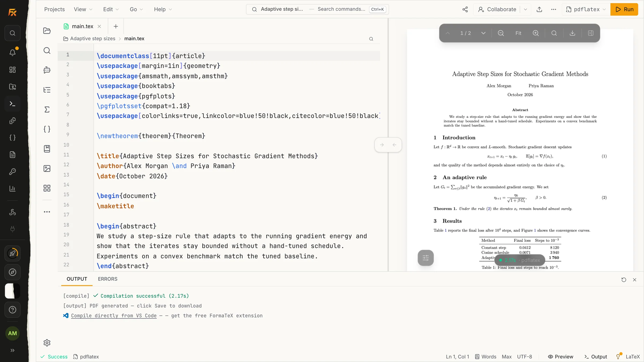The height and width of the screenshot is (362, 644).
Task: Click Fit in the PDF toolbar
Action: pyautogui.click(x=518, y=33)
